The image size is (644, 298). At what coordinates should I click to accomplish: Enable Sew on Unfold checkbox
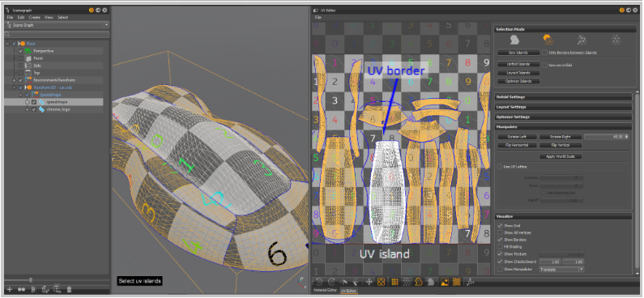[544, 65]
